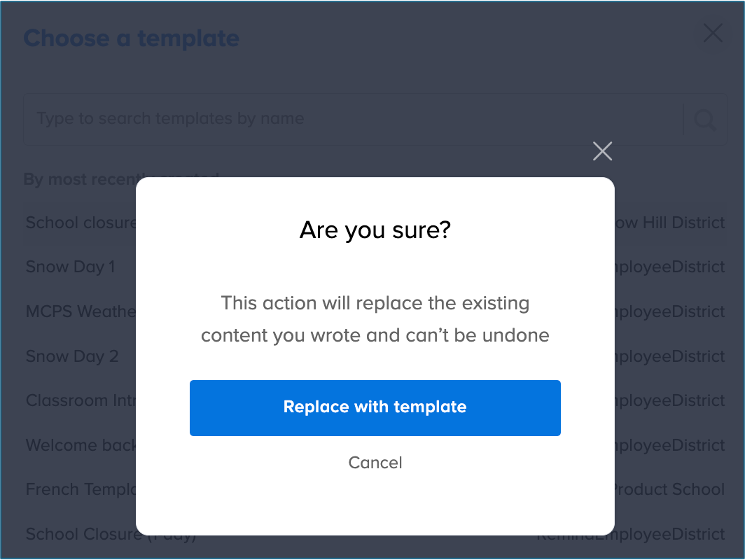Focus the template name search field
745x560 pixels.
coord(350,119)
